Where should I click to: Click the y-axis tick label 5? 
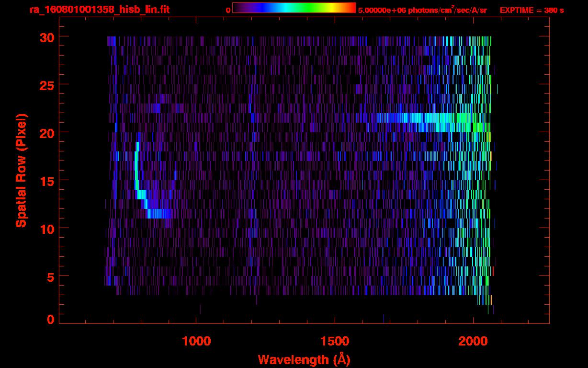coord(51,277)
